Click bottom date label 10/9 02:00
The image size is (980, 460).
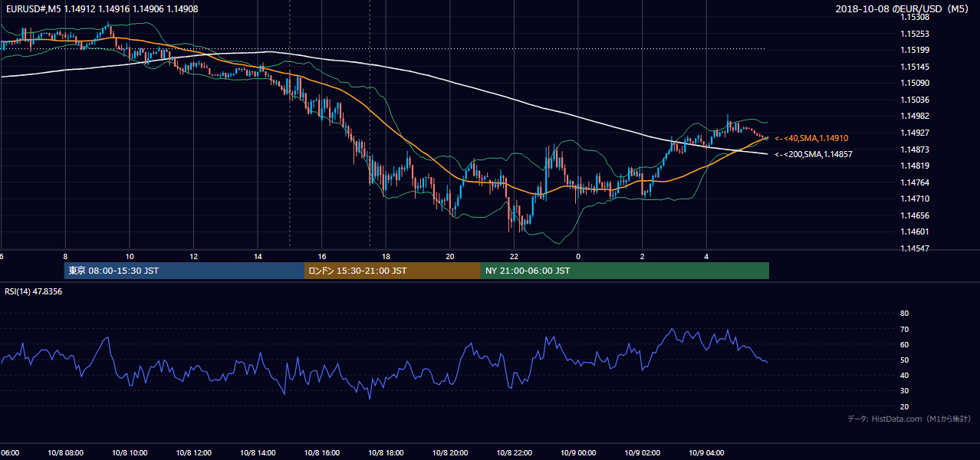point(643,452)
